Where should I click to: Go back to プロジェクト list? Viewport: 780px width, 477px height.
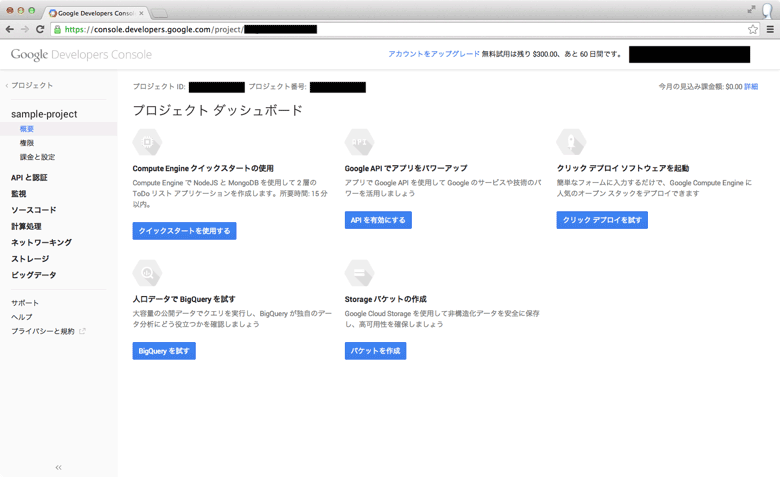(x=29, y=86)
